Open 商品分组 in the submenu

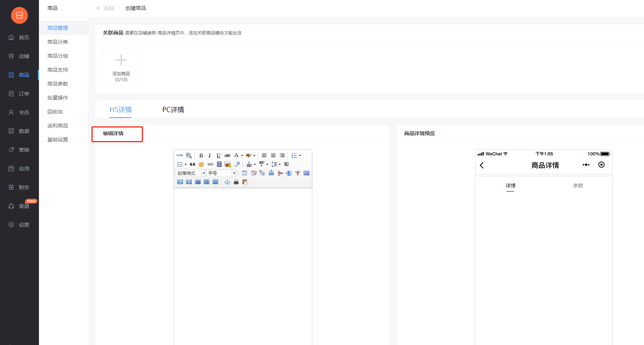[x=58, y=56]
